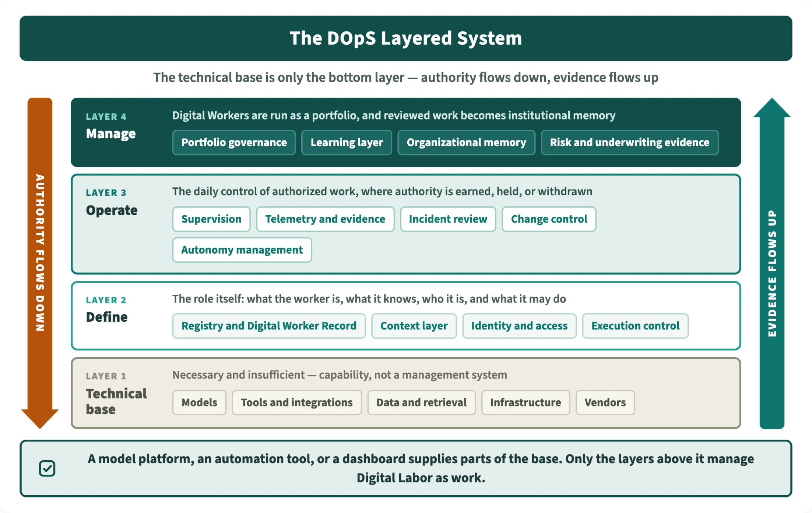Screen dimensions: 812x513
Task: Select the Data and retrieval chip
Action: (x=421, y=402)
